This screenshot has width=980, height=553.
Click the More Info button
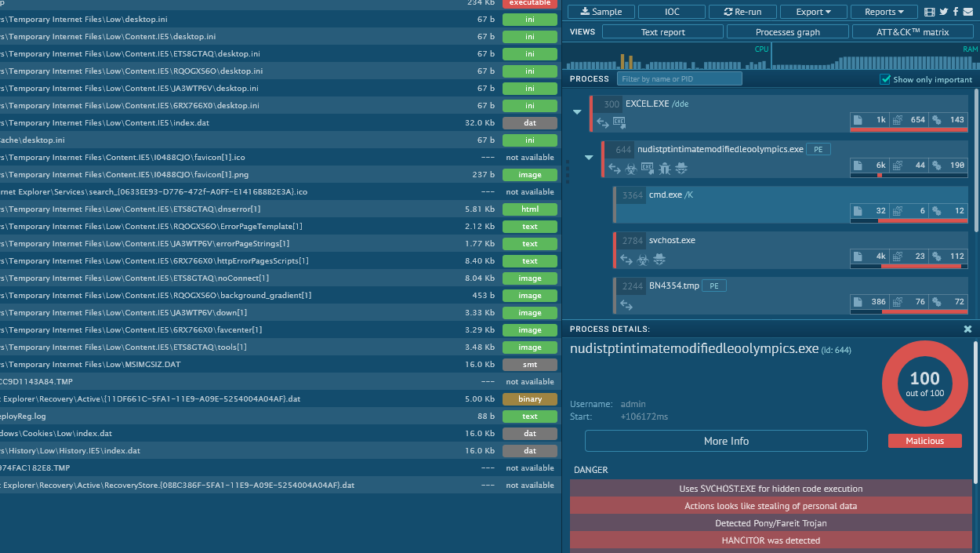pos(726,441)
